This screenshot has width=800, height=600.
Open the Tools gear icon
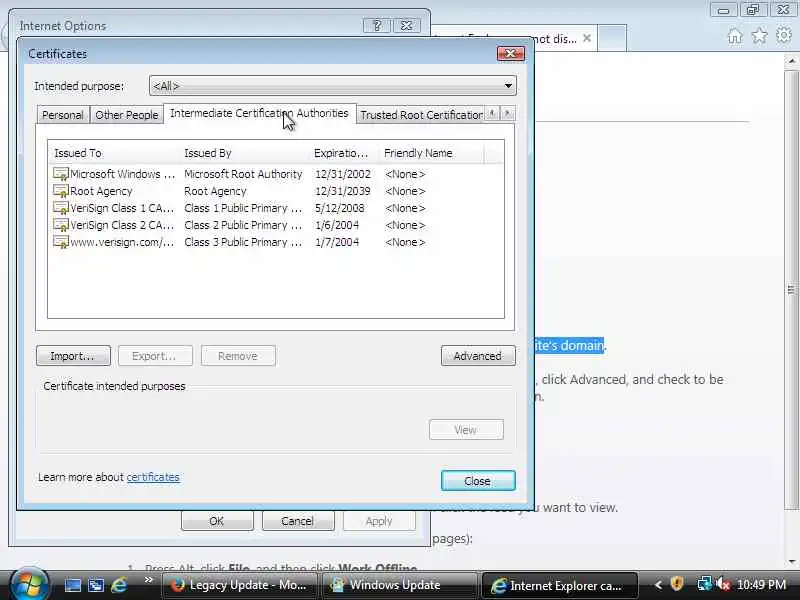coord(784,35)
